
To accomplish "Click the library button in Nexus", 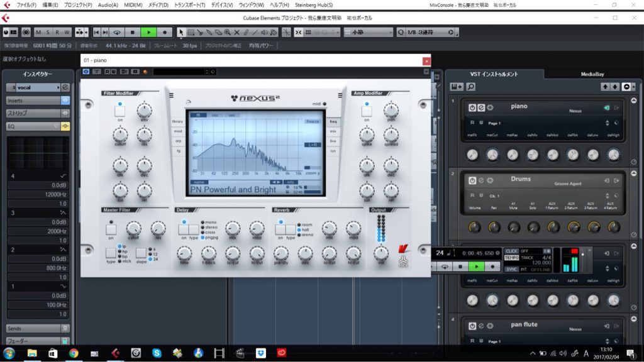I will click(177, 121).
